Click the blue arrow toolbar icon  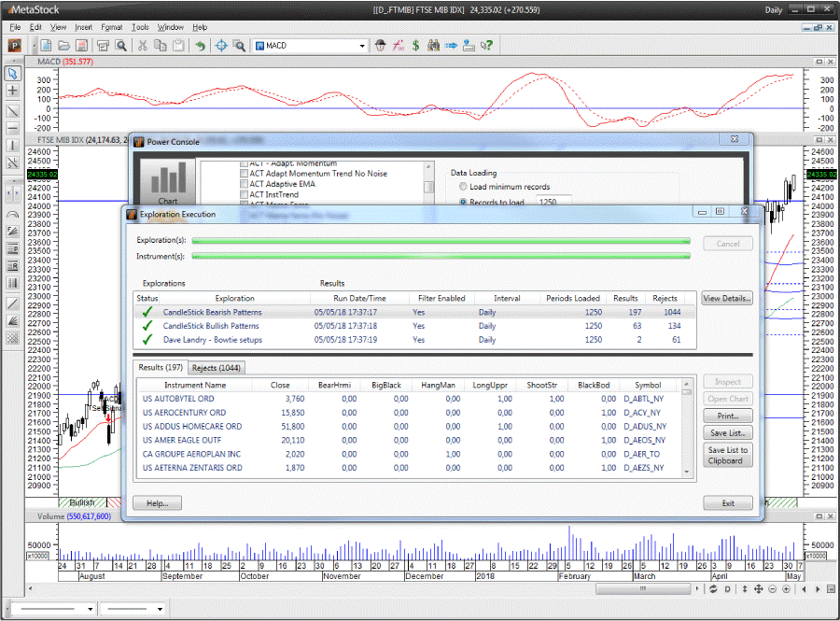click(451, 46)
